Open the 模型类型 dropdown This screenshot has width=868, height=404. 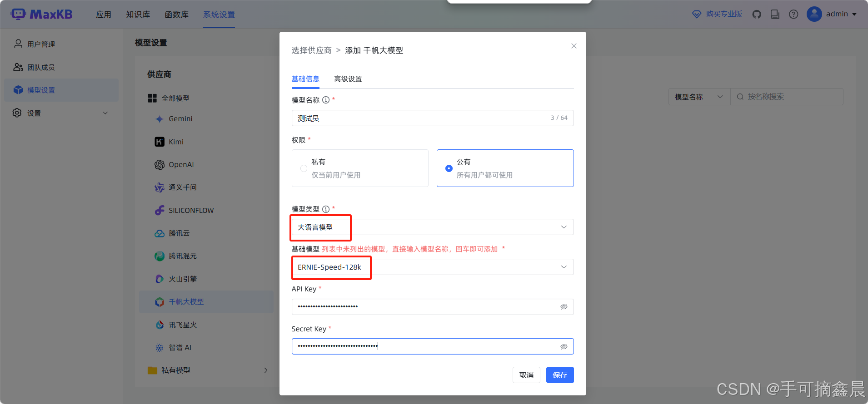tap(433, 227)
